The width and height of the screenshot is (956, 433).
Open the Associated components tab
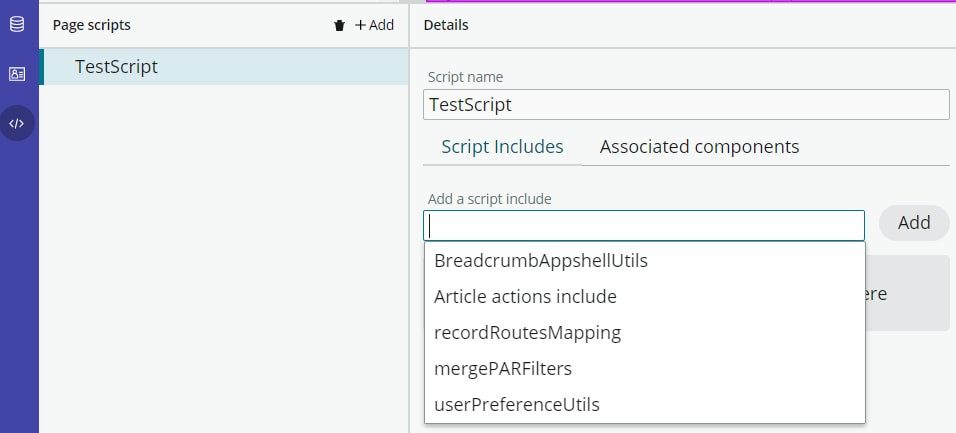point(699,147)
